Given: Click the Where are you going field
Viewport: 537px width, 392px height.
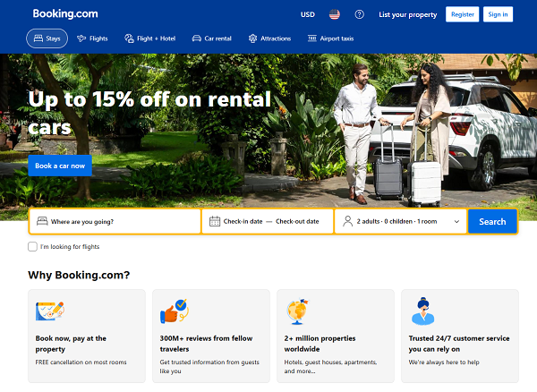Looking at the screenshot, I should coord(115,221).
